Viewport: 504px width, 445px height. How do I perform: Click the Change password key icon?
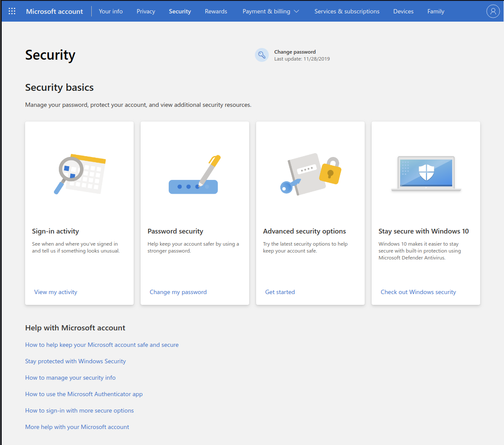(262, 55)
